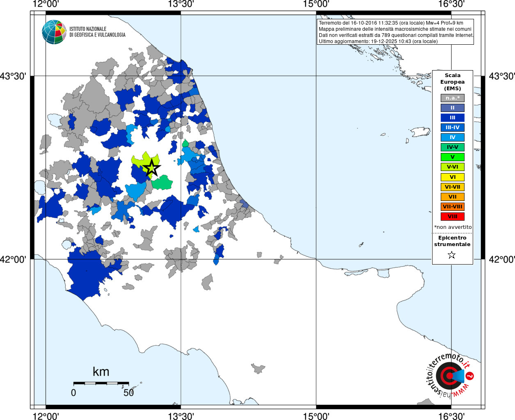Click the left 42°00' latitude label

click(x=13, y=259)
